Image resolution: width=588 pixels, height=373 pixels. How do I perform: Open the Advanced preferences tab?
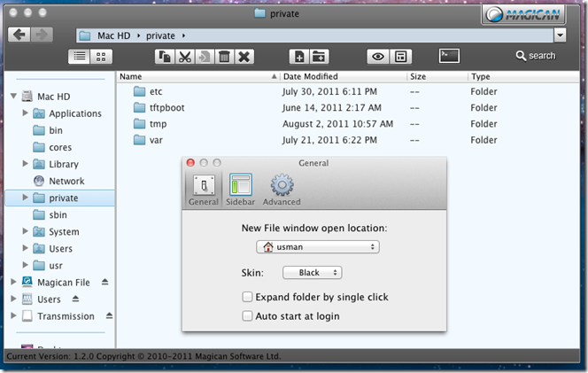282,190
